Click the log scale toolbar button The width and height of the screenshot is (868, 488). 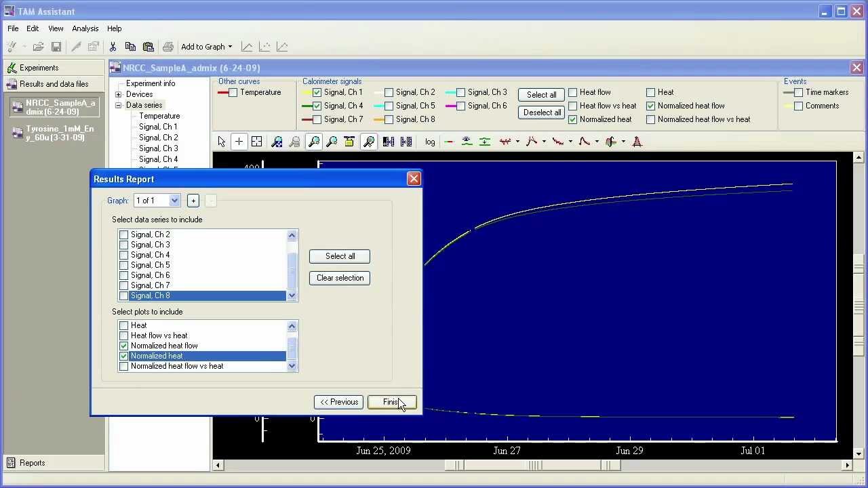430,142
